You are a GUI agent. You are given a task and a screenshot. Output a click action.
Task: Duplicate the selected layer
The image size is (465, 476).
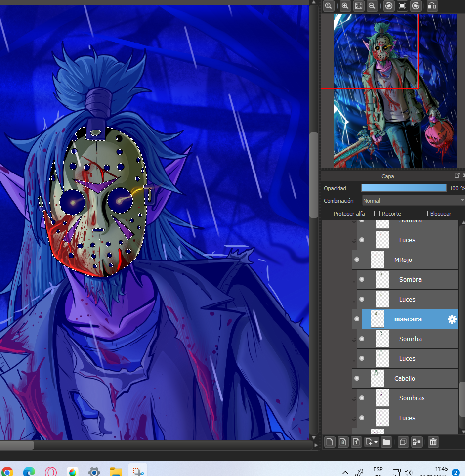[403, 442]
